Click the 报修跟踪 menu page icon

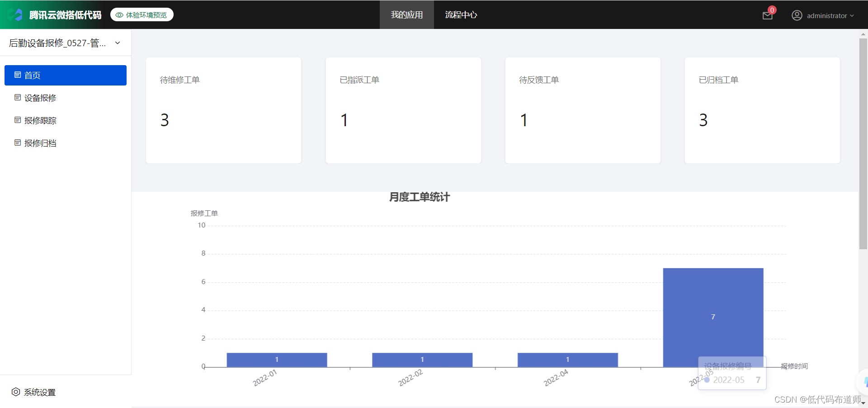(18, 120)
